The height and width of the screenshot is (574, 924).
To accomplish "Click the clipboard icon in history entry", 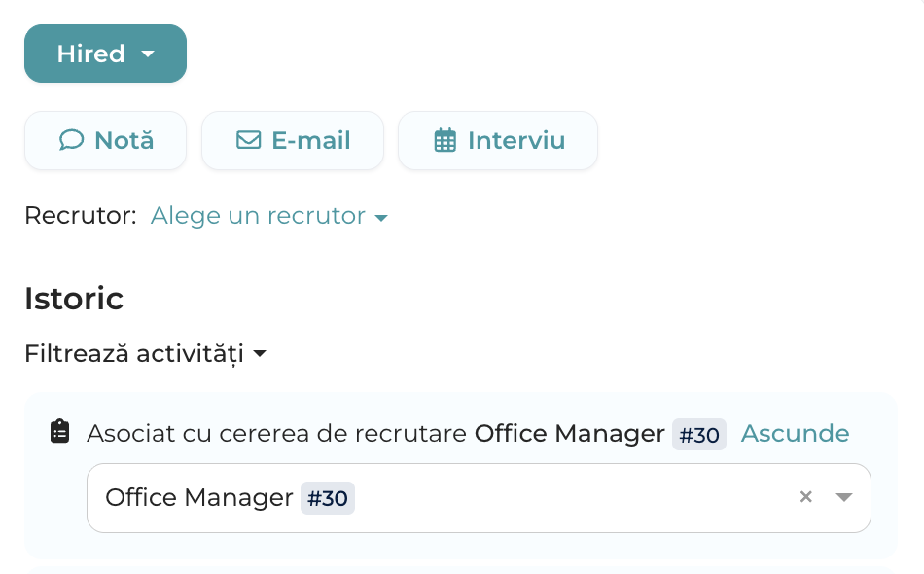I will click(59, 431).
